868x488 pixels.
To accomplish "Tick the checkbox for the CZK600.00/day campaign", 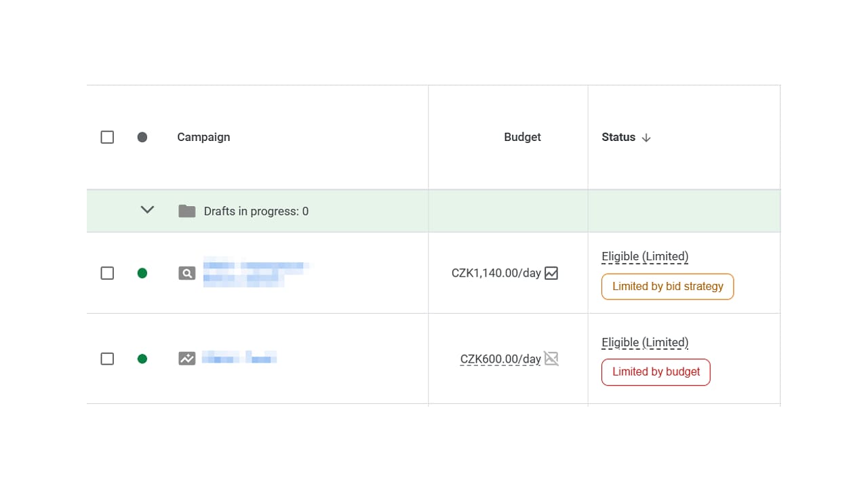I will coord(107,359).
